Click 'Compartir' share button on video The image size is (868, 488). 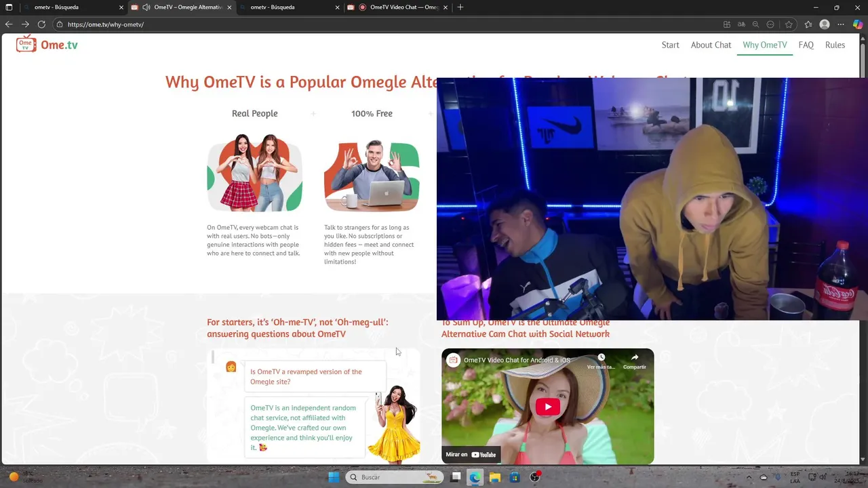[635, 361]
